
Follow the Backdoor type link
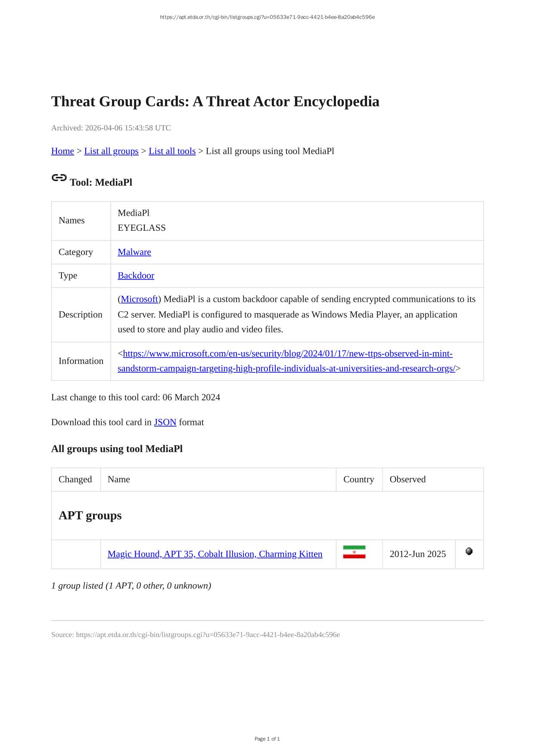pos(136,276)
